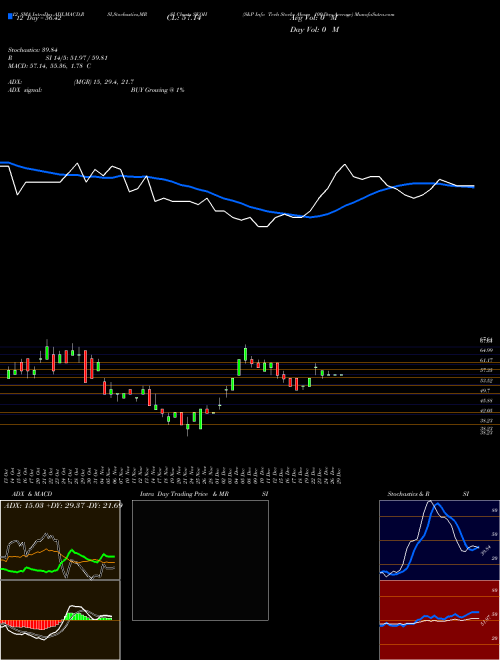Click the BUY Growing @ 1% signal text
Viewport: 500px width, 660px height.
click(157, 90)
